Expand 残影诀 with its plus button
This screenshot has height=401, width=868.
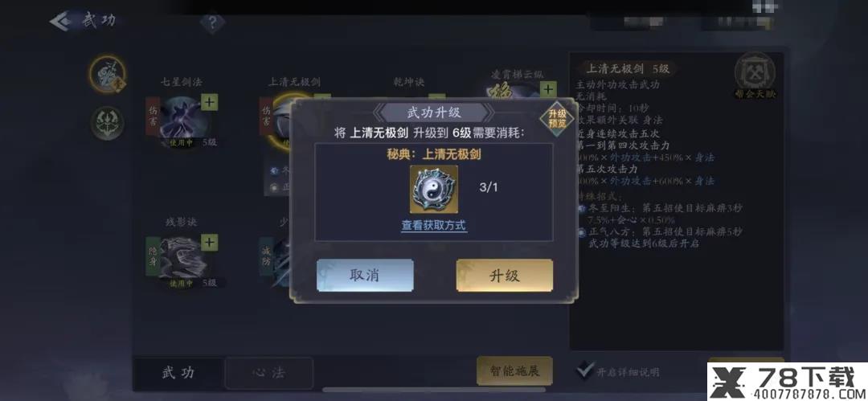(x=209, y=243)
